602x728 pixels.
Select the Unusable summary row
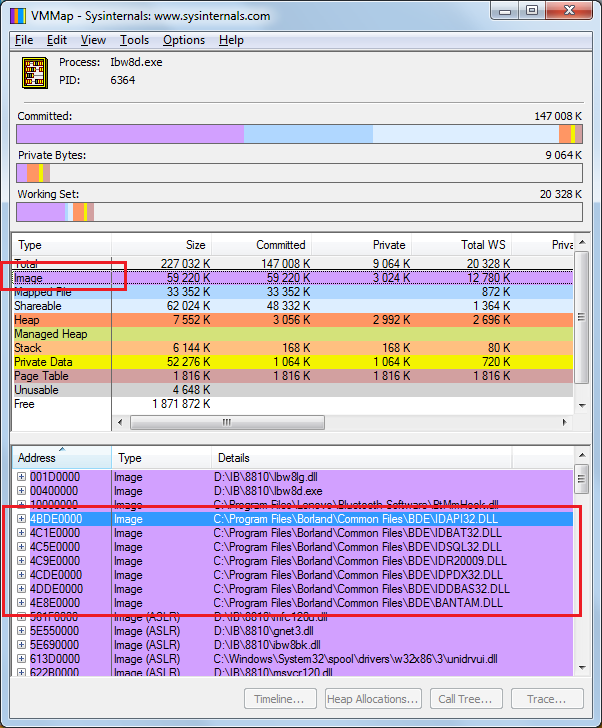click(x=292, y=390)
